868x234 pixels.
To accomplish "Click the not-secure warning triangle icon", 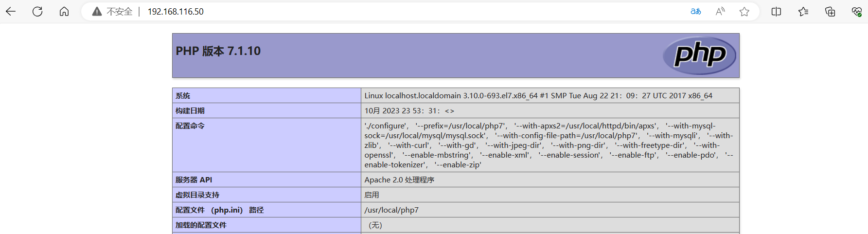I will pyautogui.click(x=97, y=12).
